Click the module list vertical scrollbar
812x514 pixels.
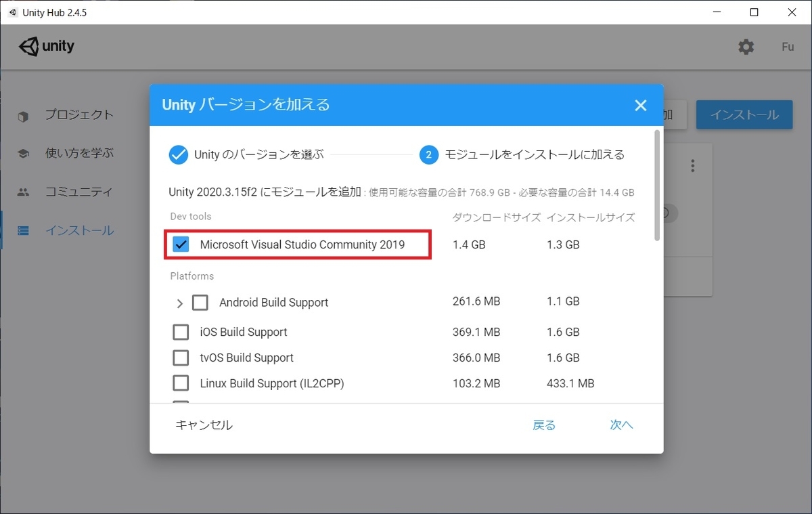[656, 185]
